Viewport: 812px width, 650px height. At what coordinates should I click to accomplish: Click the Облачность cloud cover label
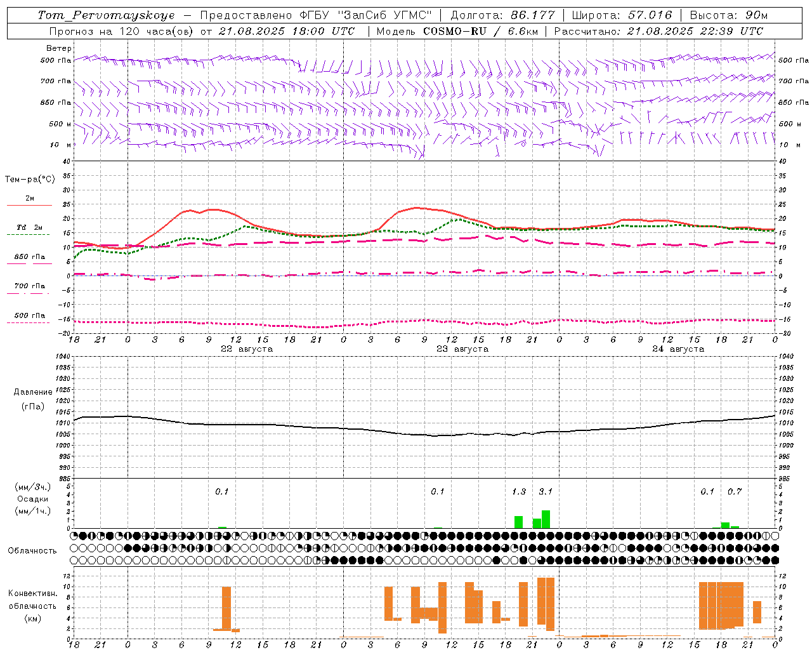32,551
